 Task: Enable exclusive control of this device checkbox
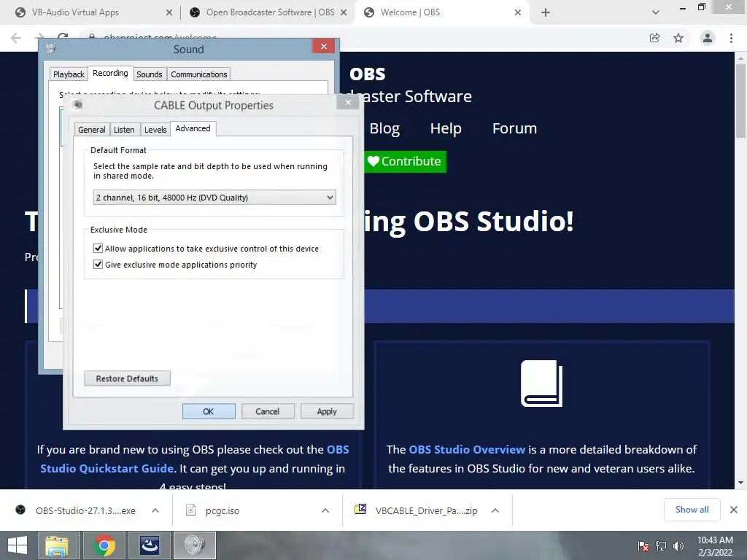(x=98, y=248)
